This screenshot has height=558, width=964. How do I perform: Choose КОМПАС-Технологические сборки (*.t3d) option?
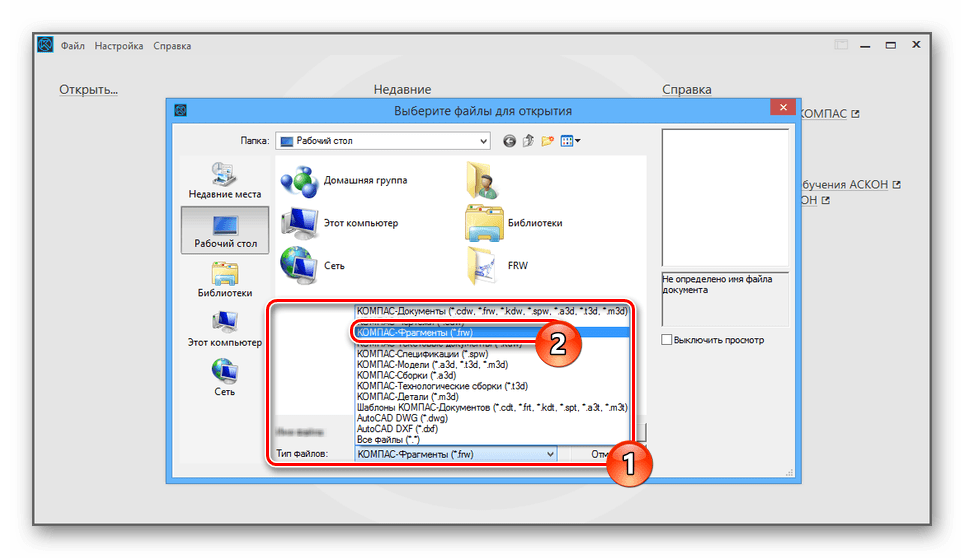492,386
